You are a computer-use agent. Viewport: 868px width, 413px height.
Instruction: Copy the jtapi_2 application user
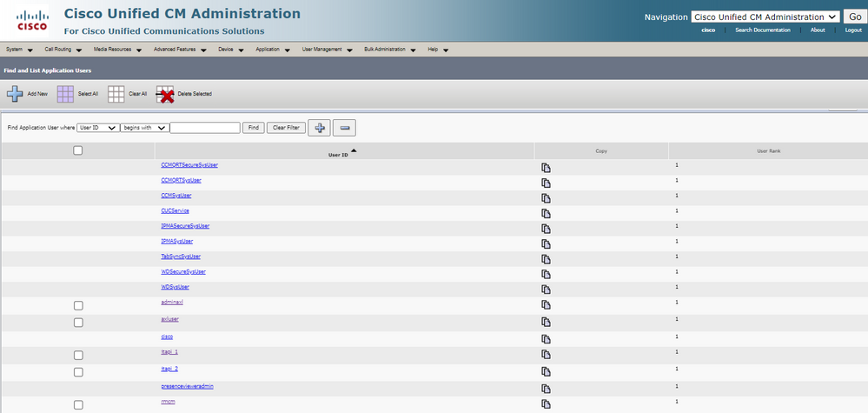point(546,371)
